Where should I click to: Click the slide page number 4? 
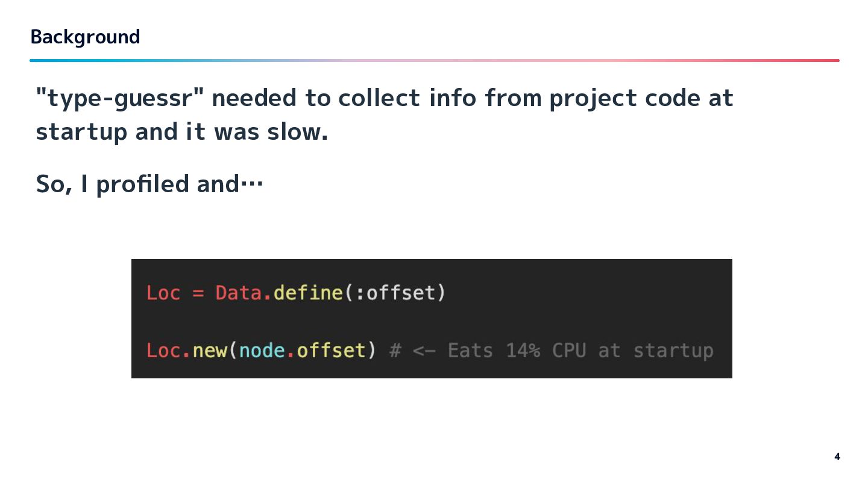click(837, 457)
